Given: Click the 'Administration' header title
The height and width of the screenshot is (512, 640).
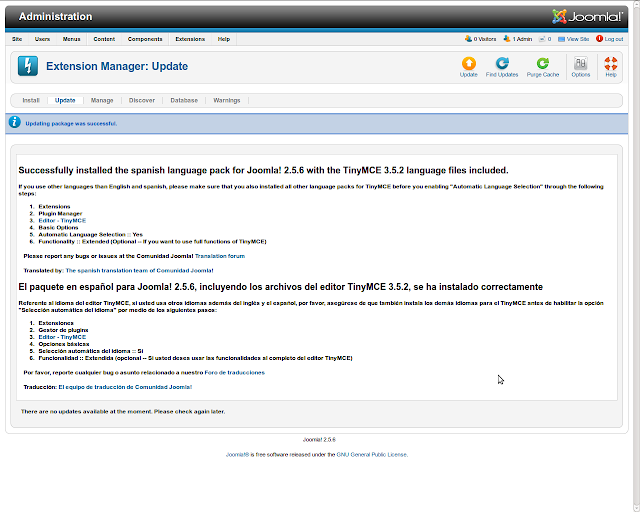Looking at the screenshot, I should click(56, 16).
